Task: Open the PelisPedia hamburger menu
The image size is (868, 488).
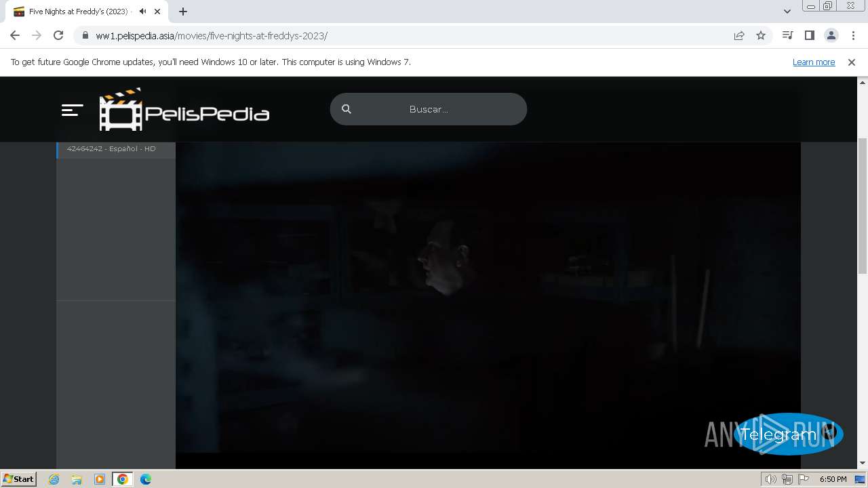Action: coord(72,110)
